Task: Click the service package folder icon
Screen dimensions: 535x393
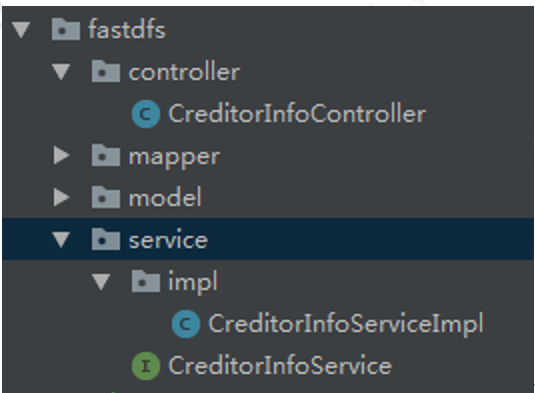Action: point(106,239)
